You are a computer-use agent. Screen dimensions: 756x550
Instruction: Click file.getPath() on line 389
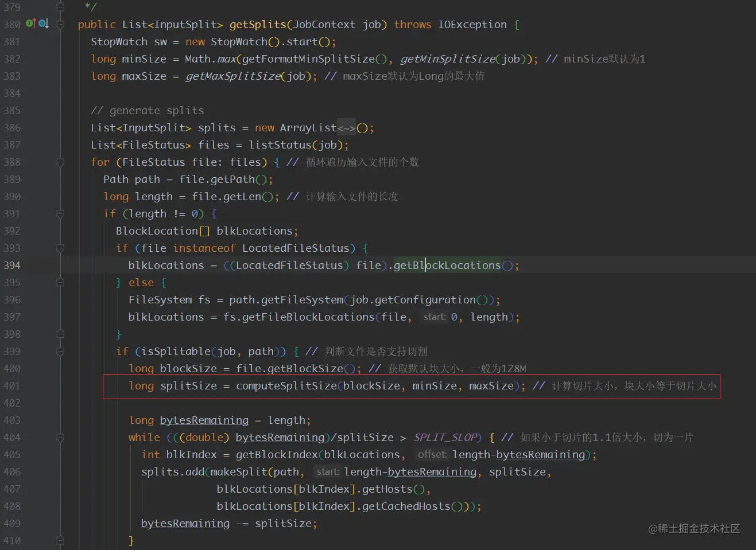point(223,180)
